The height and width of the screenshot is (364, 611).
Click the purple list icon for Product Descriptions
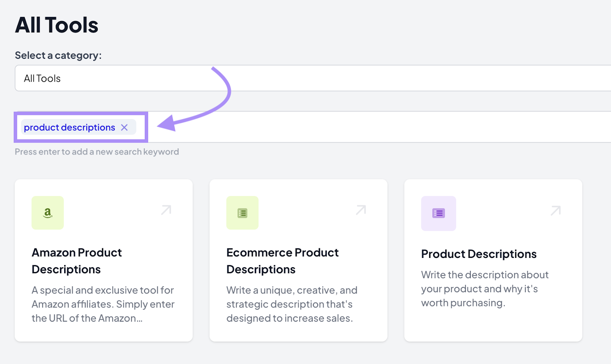[x=438, y=213]
